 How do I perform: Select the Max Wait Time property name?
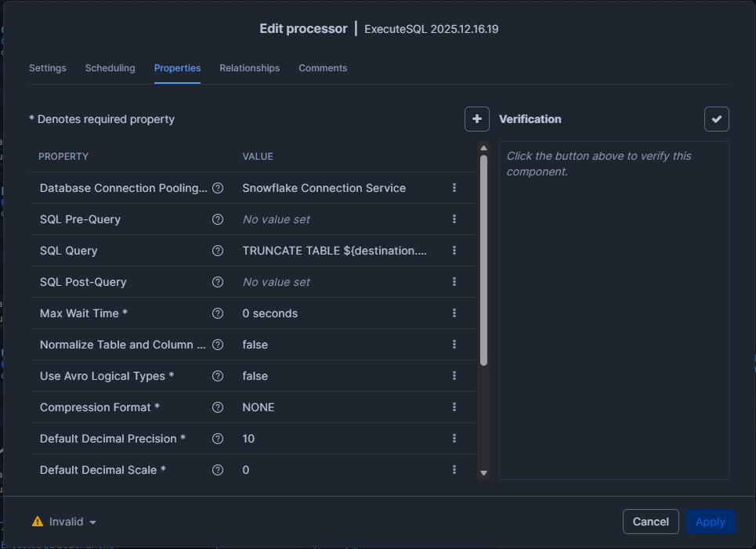click(83, 313)
